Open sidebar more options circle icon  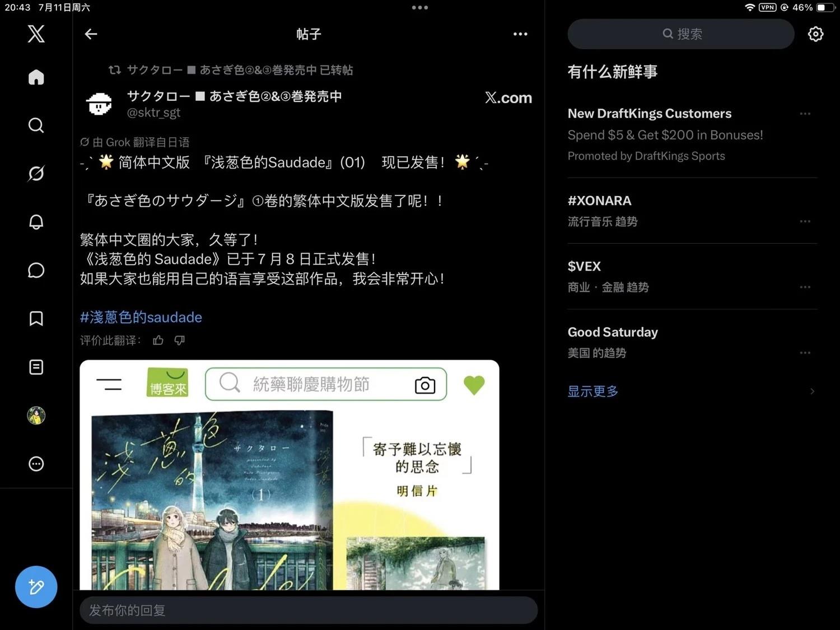(x=36, y=464)
